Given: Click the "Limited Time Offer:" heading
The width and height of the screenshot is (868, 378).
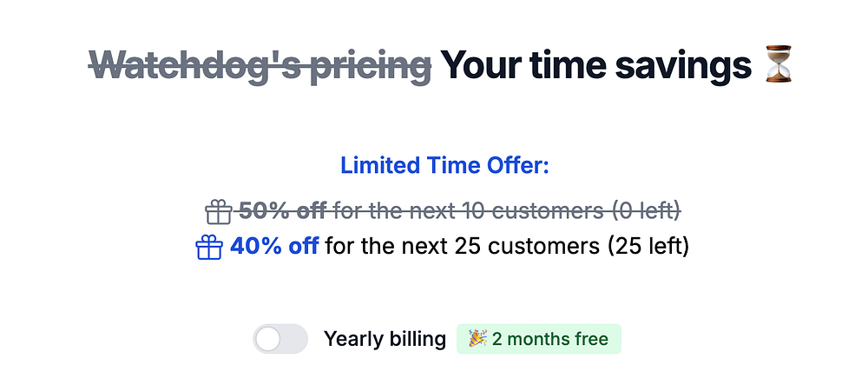Looking at the screenshot, I should point(444,165).
